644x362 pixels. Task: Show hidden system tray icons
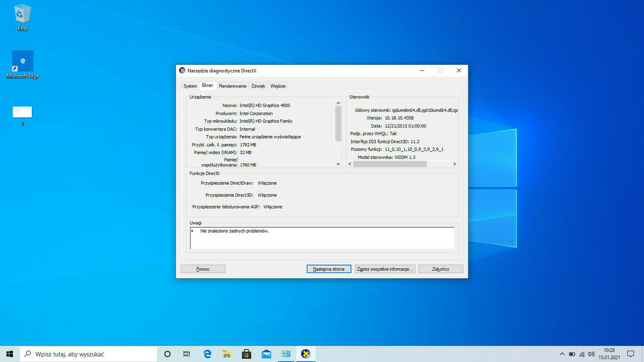[563, 354]
